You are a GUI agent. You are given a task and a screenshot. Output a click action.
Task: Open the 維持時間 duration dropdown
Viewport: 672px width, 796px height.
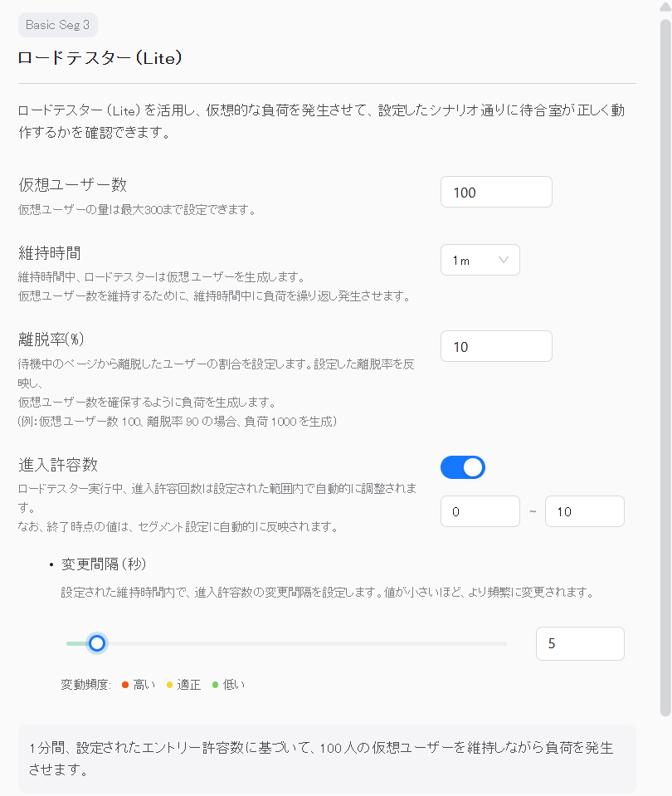click(x=480, y=260)
